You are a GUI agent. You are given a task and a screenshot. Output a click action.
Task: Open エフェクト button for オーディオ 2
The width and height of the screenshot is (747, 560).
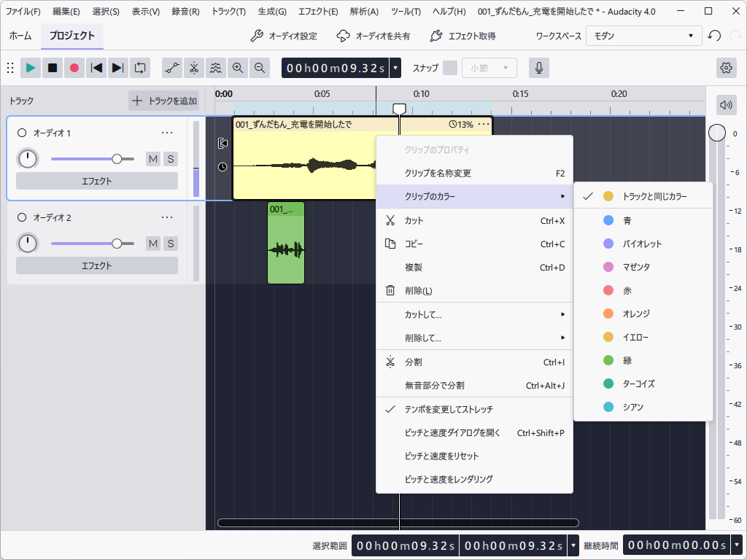97,265
